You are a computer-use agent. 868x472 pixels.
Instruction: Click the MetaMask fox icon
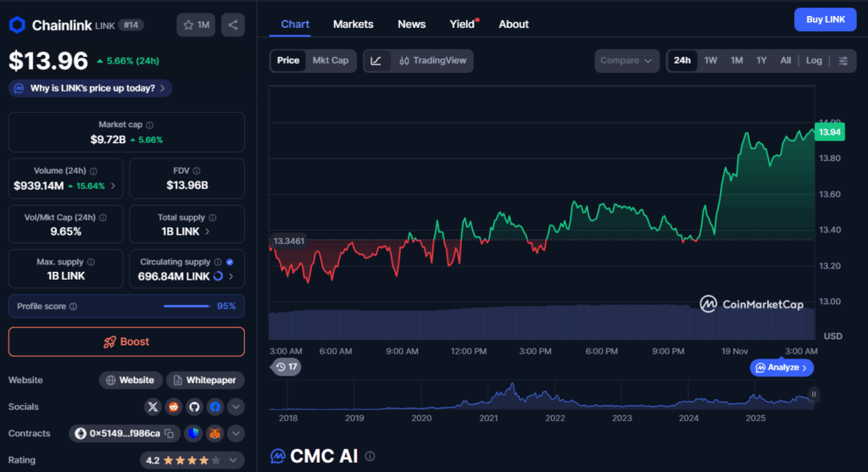214,434
